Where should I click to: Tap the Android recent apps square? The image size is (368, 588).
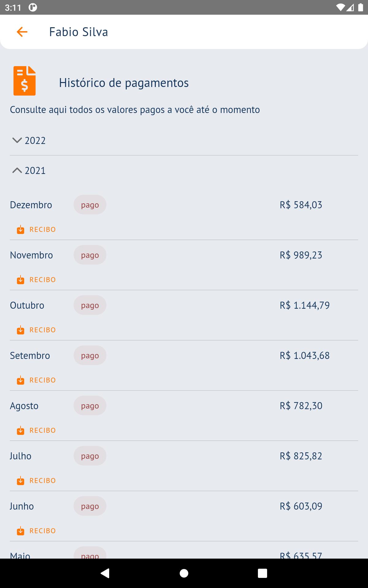click(263, 573)
